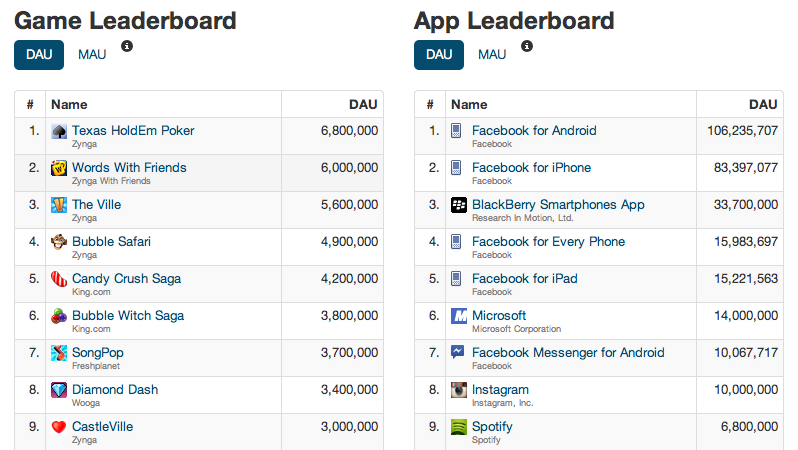This screenshot has height=450, width=798.
Task: Click the Spotify green logo icon
Action: 459,428
